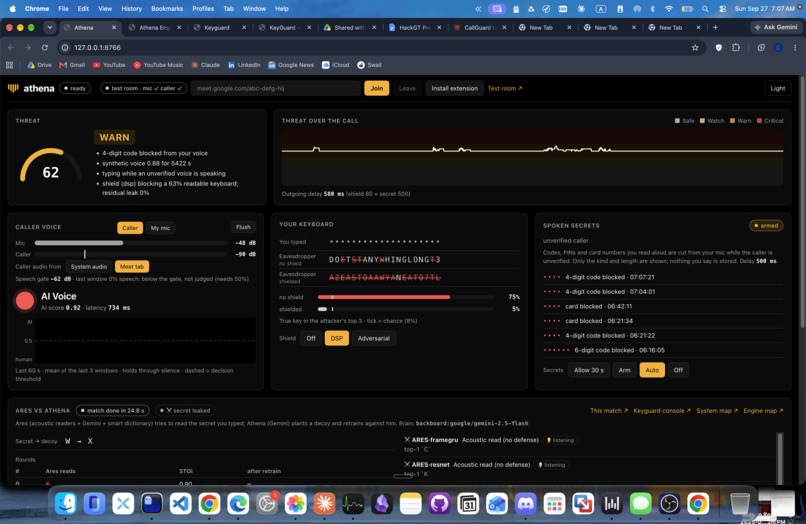This screenshot has height=524, width=806.
Task: Open Spotlight search in the menu bar
Action: pyautogui.click(x=705, y=9)
